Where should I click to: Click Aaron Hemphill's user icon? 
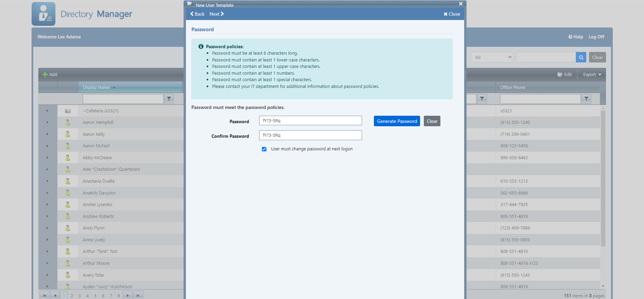[x=68, y=122]
